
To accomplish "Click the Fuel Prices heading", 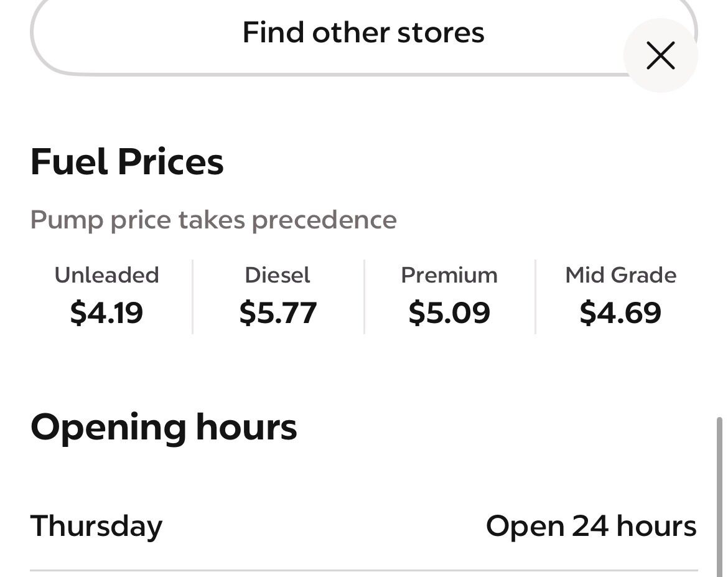I will tap(127, 162).
